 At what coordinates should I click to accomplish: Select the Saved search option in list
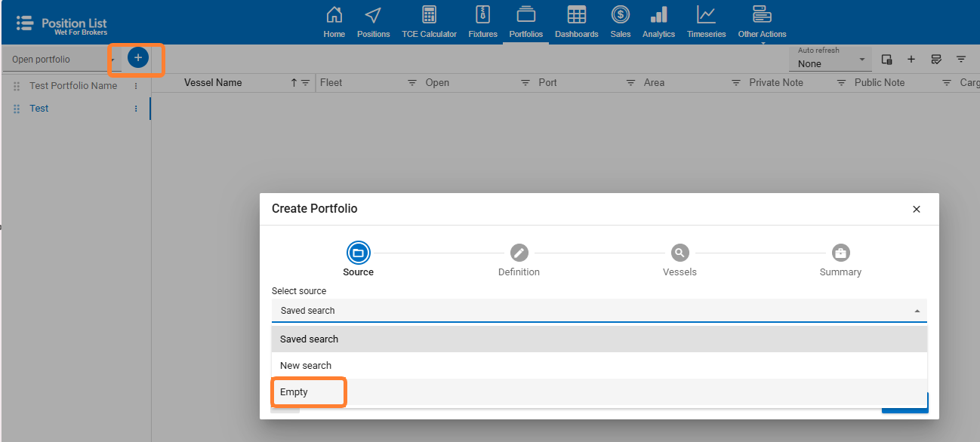pos(310,339)
